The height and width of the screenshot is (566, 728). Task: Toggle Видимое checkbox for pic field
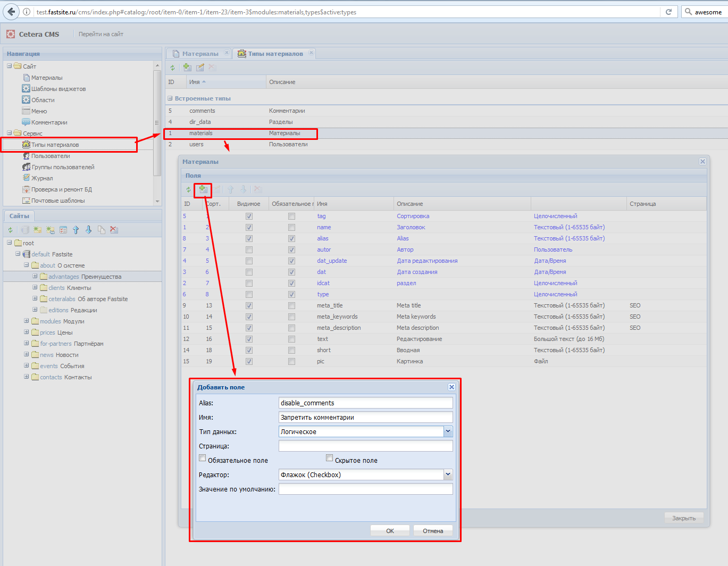coord(249,362)
